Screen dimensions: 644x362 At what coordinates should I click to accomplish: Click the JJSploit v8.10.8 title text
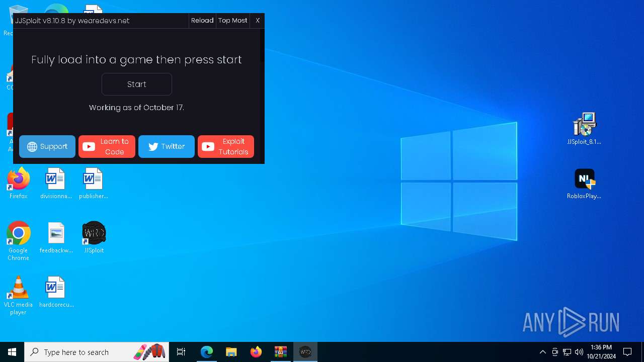pos(72,21)
